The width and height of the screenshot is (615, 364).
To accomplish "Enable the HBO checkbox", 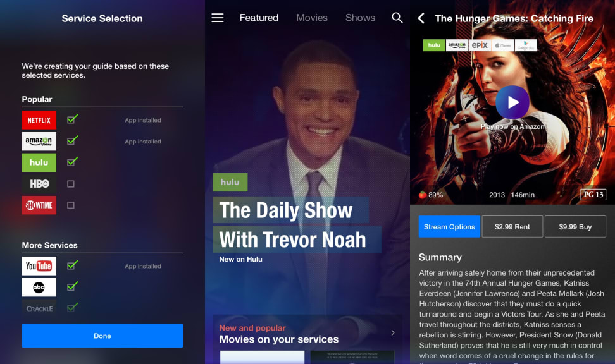I will tap(71, 184).
